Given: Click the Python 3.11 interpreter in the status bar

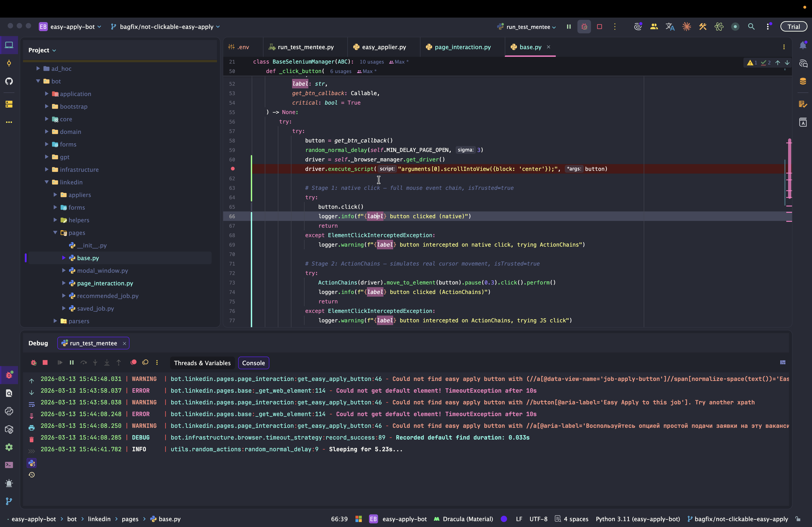Looking at the screenshot, I should click(637, 519).
